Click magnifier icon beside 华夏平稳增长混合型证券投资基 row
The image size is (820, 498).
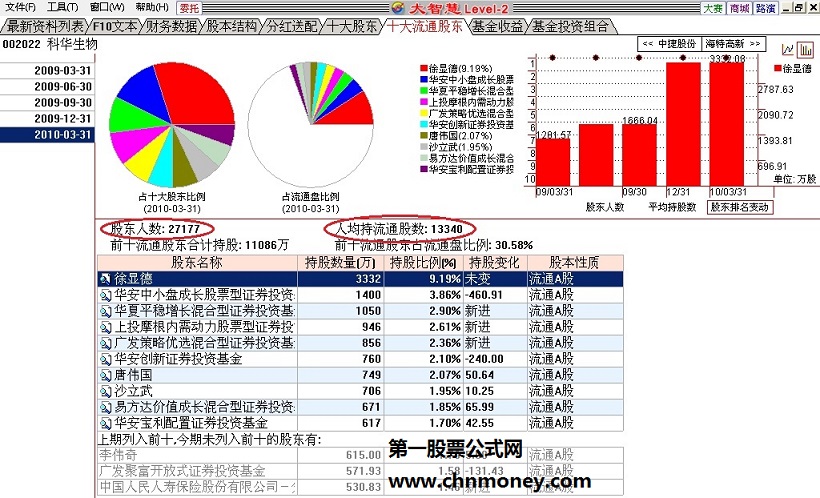(105, 311)
